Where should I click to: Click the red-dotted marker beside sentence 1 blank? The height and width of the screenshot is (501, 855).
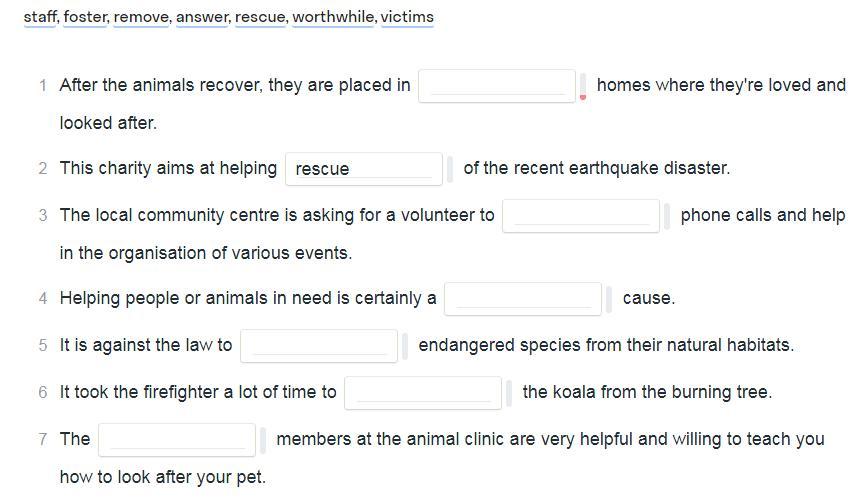583,86
